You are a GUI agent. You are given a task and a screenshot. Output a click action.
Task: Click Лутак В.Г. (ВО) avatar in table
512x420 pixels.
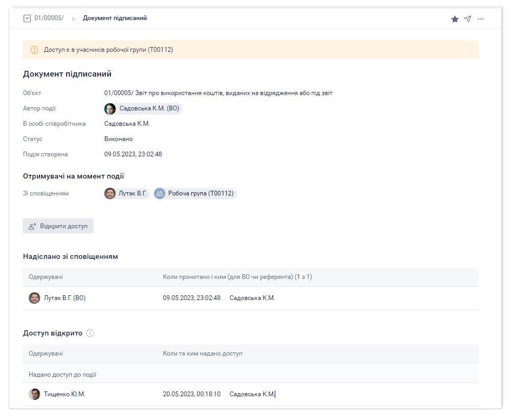pos(34,298)
